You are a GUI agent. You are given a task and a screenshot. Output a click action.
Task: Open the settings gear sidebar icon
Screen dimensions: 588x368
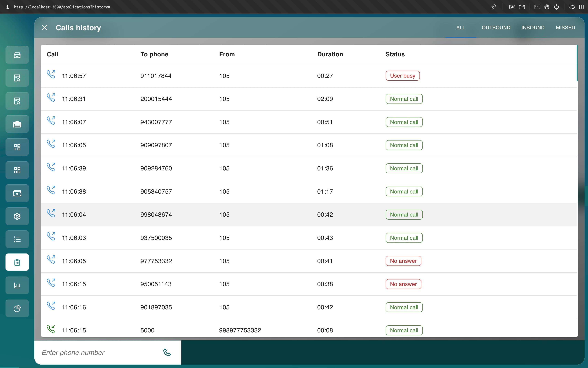tap(17, 216)
